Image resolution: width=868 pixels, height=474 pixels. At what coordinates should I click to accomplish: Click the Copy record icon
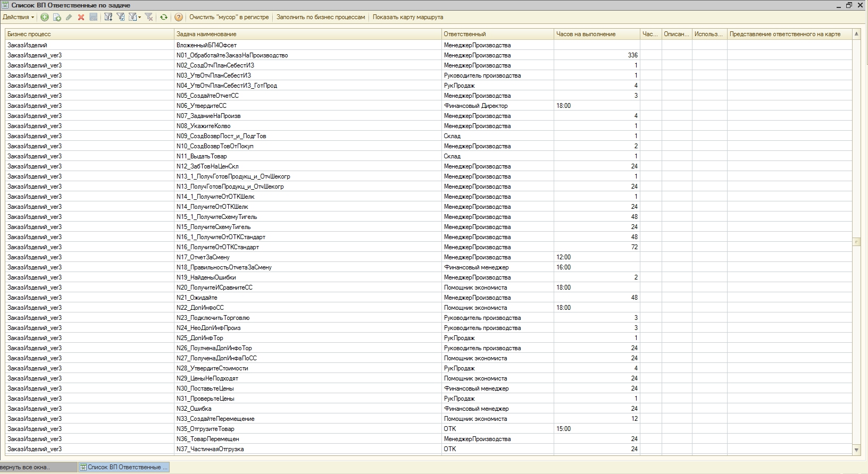pos(57,17)
